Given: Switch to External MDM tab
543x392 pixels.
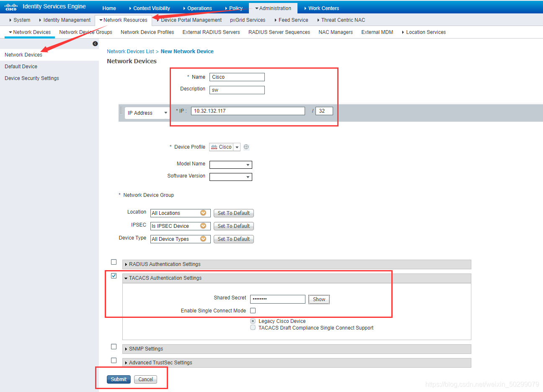Looking at the screenshot, I should (377, 32).
